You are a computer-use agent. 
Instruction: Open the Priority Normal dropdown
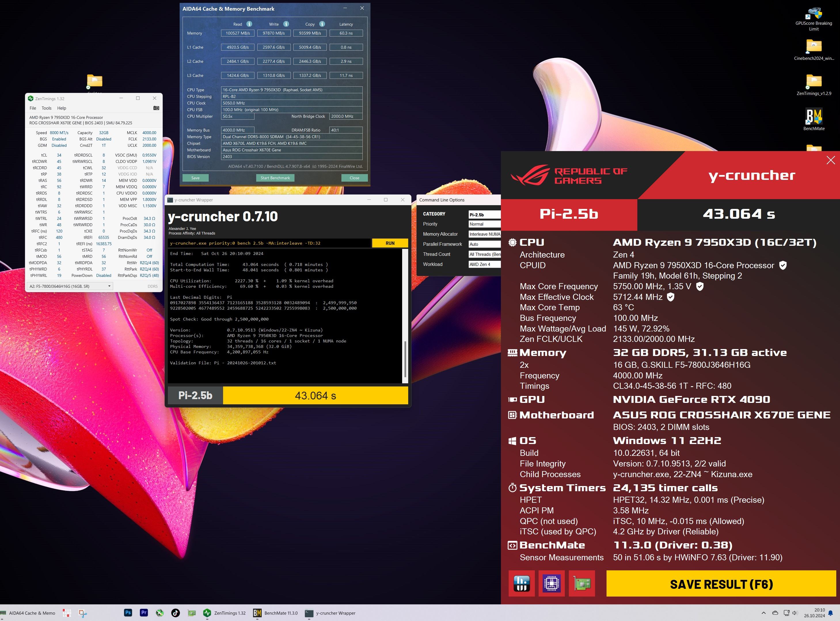point(484,224)
